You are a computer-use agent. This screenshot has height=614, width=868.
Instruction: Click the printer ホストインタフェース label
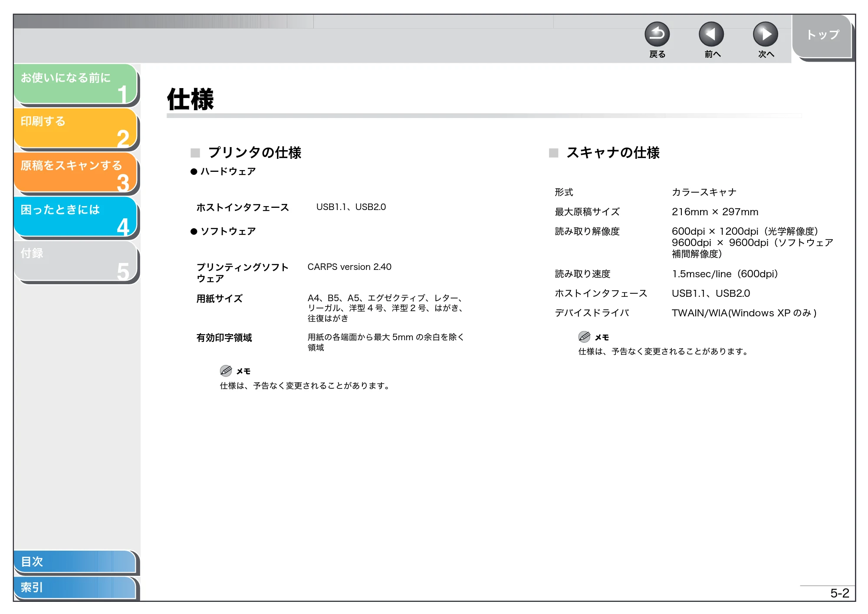243,207
